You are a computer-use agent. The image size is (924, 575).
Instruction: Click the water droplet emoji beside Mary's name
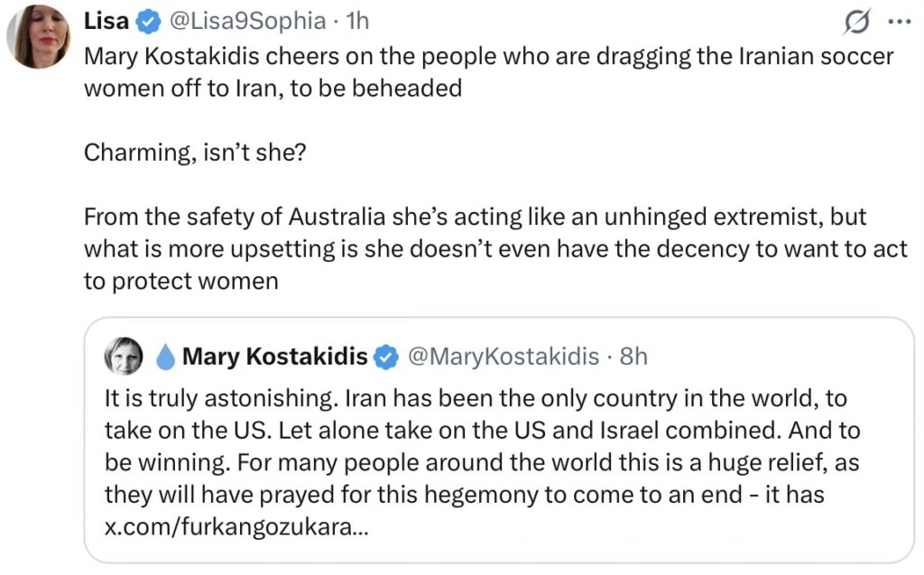pos(165,357)
